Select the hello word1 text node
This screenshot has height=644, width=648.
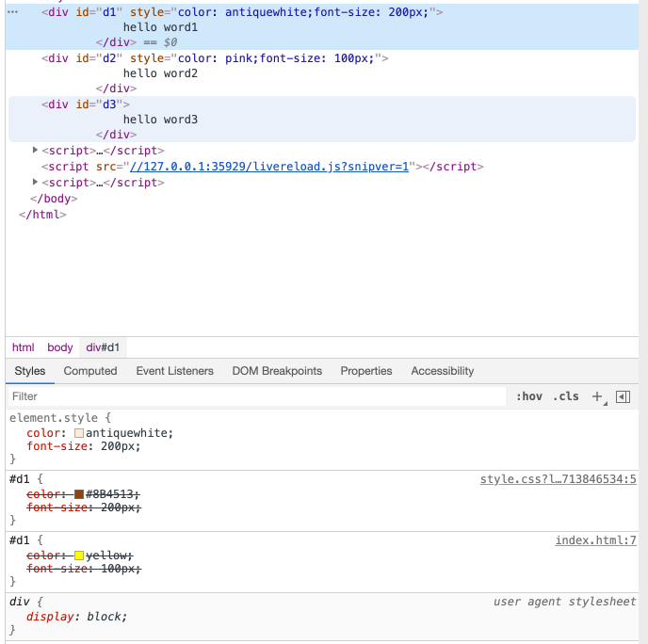click(x=160, y=27)
